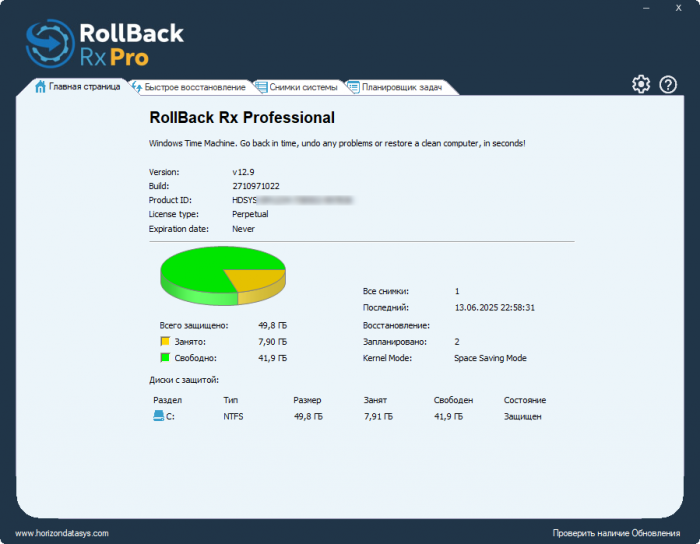Open settings via the gear icon
This screenshot has width=700, height=544.
[x=641, y=84]
